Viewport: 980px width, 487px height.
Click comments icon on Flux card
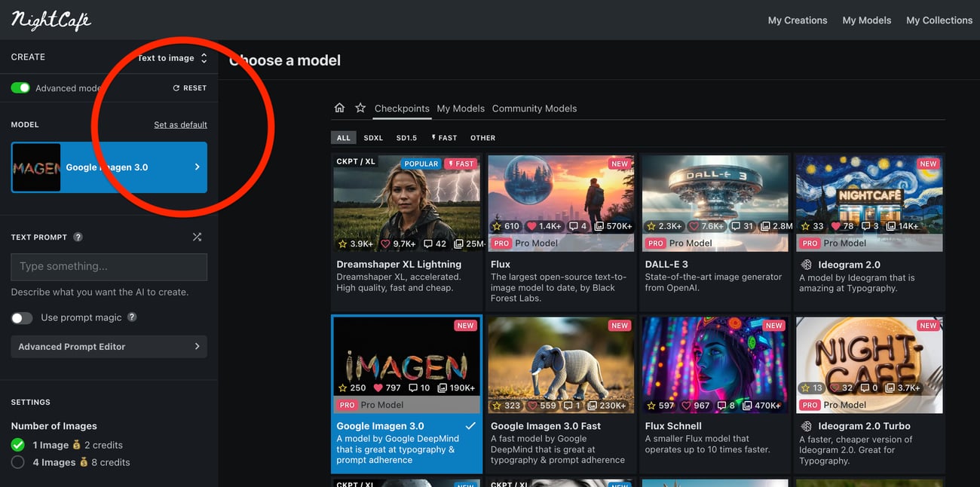pyautogui.click(x=577, y=225)
